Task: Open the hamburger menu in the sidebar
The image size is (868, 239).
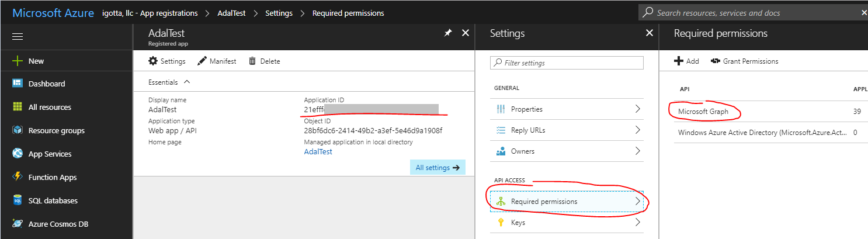Action: [18, 36]
